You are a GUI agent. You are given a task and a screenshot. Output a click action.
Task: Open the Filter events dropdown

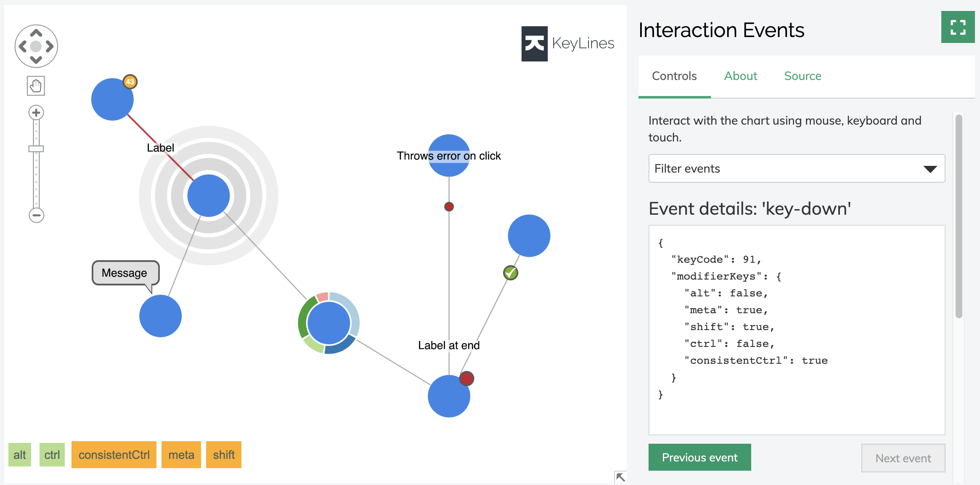(x=797, y=168)
